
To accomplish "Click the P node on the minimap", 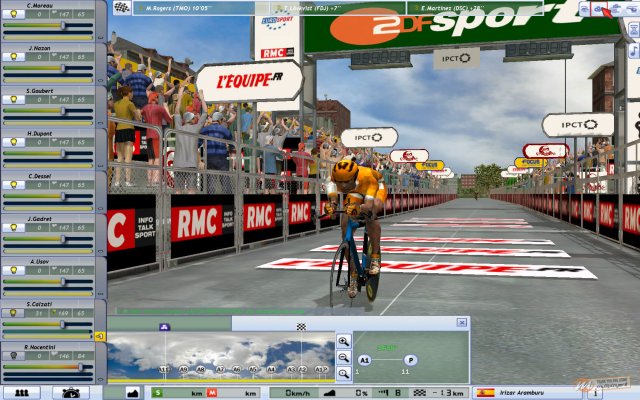I will point(411,360).
